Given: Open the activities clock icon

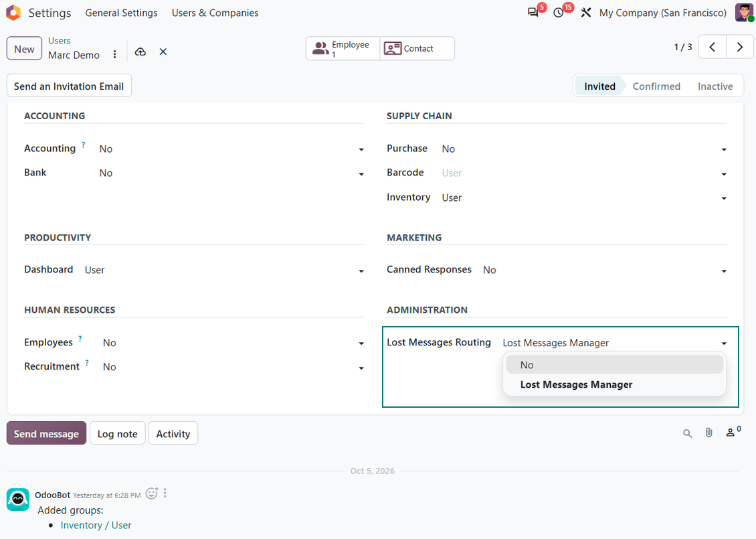Looking at the screenshot, I should [559, 13].
